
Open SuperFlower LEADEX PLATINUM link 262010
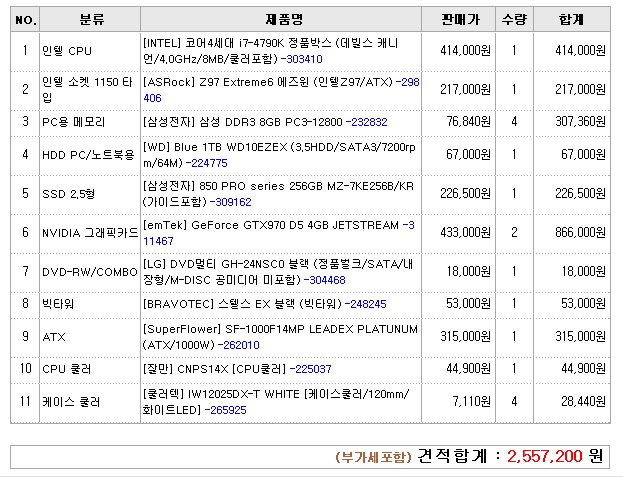[x=240, y=345]
